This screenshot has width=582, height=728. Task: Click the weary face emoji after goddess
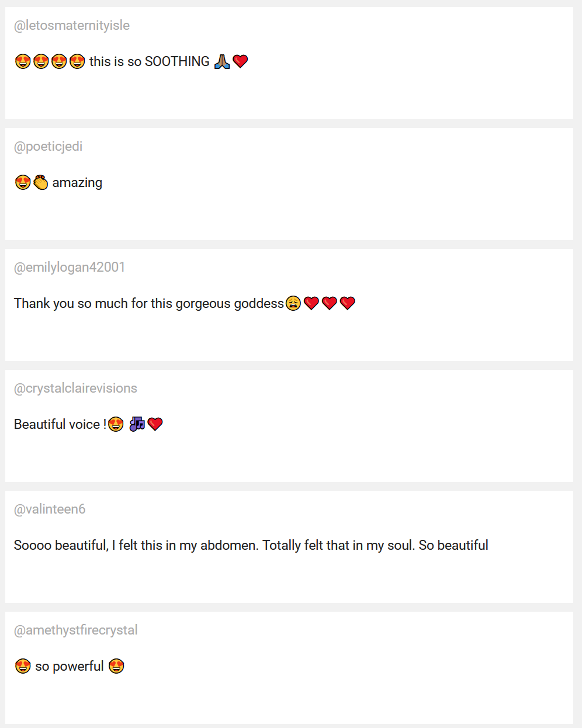click(x=293, y=303)
